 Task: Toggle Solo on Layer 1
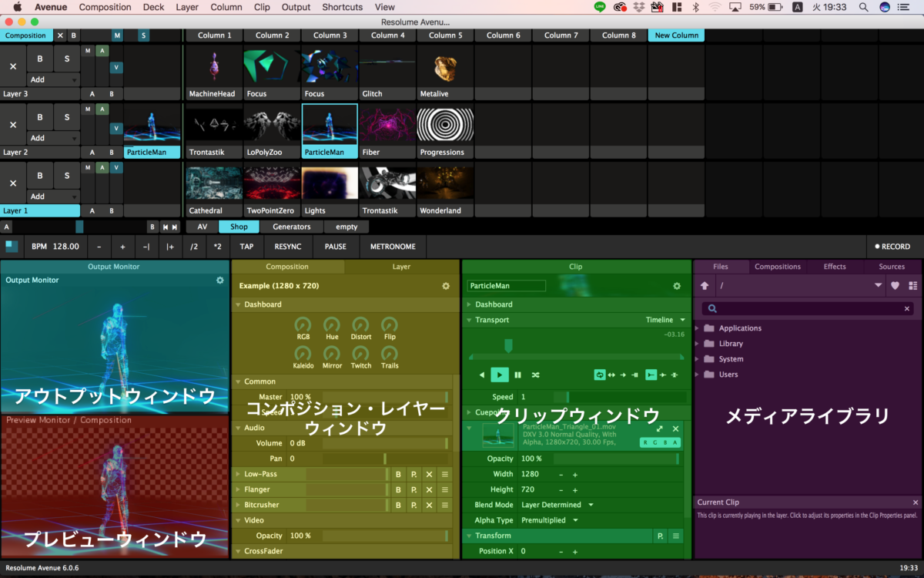point(67,176)
